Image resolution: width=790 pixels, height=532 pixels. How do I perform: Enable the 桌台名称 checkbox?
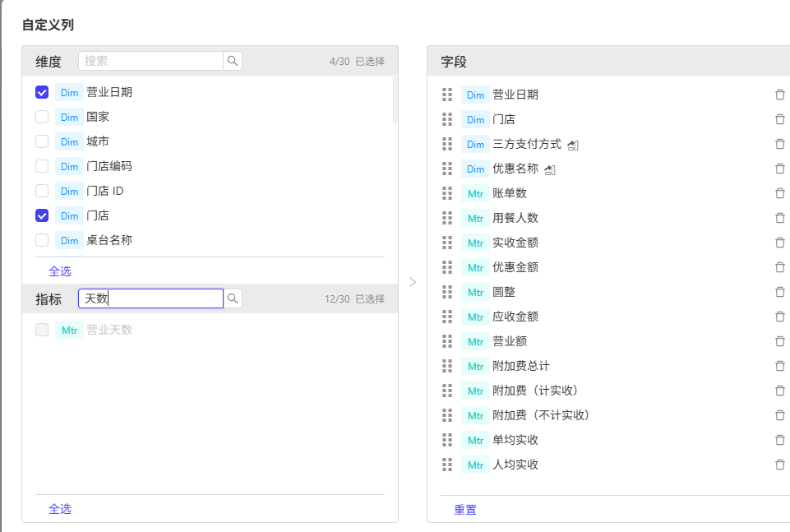pyautogui.click(x=42, y=240)
